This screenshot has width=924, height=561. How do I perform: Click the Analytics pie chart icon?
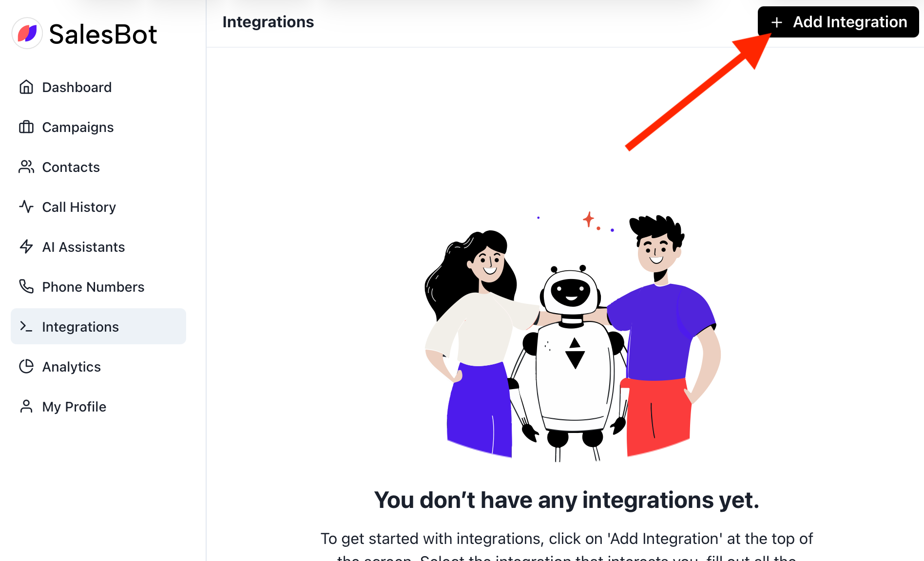pos(26,367)
